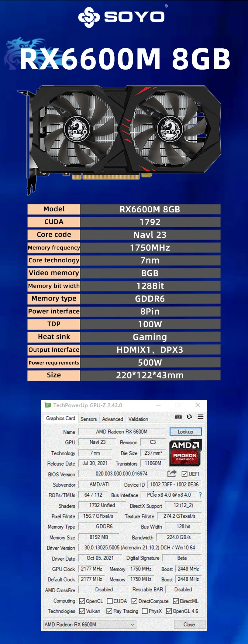The image size is (248, 644).
Task: Click the Pixel Fillrate 156.7 GPixel/s
Action: point(98,516)
